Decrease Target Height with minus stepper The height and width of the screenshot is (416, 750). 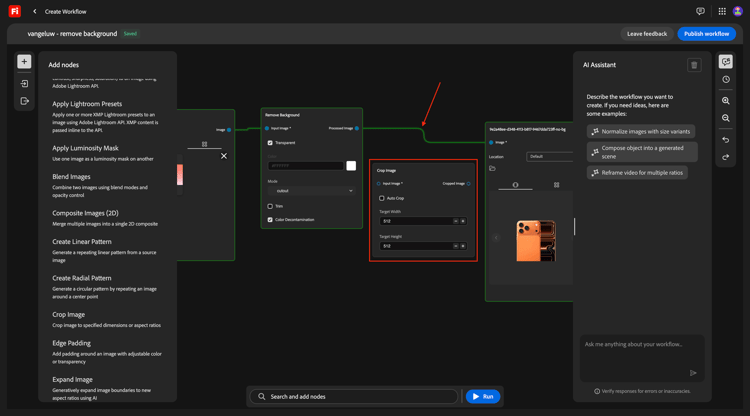pyautogui.click(x=456, y=246)
